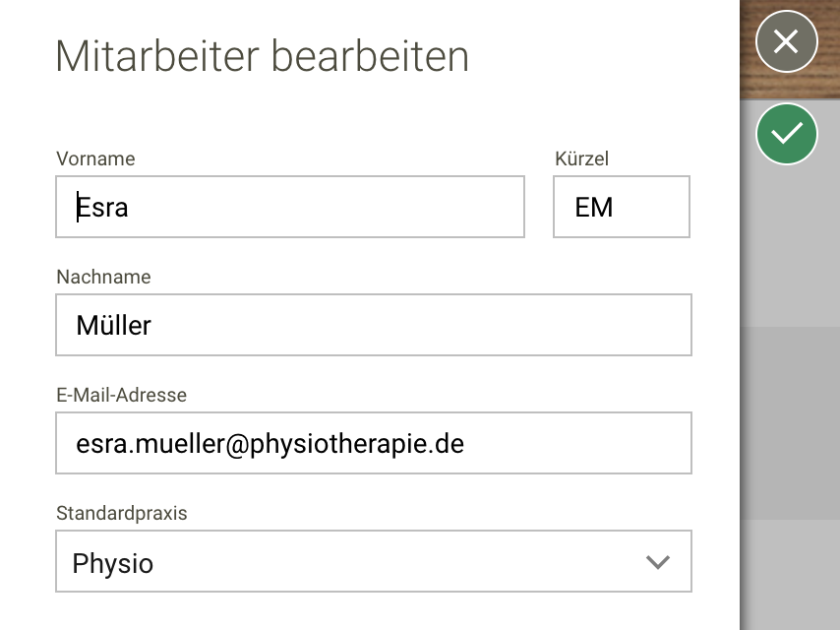Cancel editing with the circular X button
Screen dimensions: 840x630
[786, 42]
